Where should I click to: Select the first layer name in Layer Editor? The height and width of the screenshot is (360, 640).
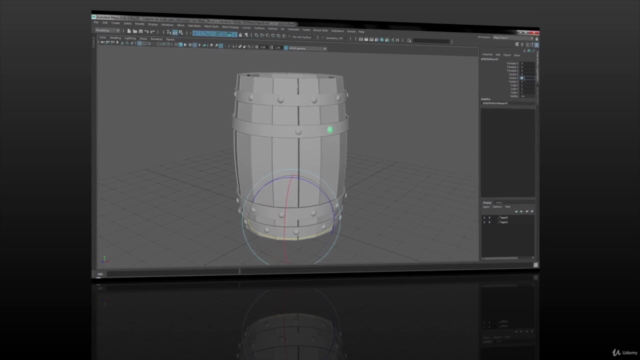click(504, 218)
